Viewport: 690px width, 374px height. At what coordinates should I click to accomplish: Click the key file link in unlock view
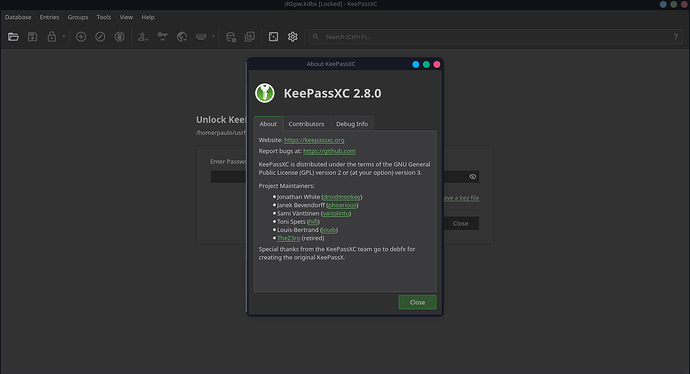[461, 198]
